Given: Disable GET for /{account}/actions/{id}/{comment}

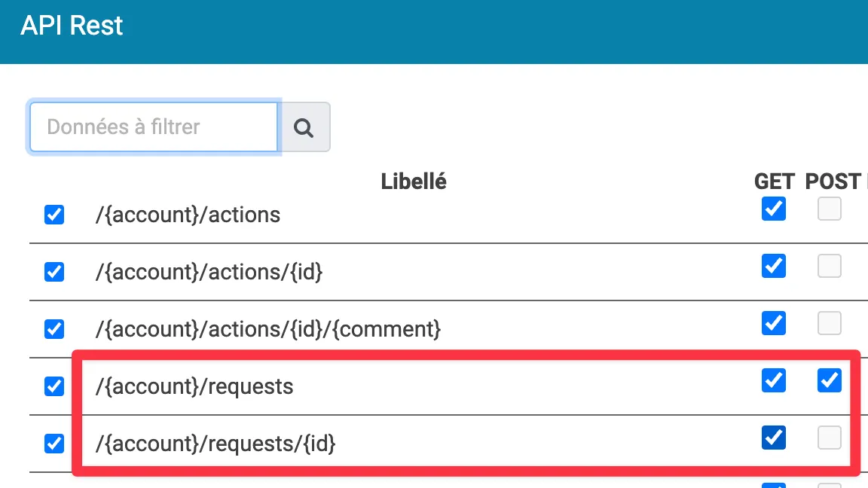Looking at the screenshot, I should point(773,323).
